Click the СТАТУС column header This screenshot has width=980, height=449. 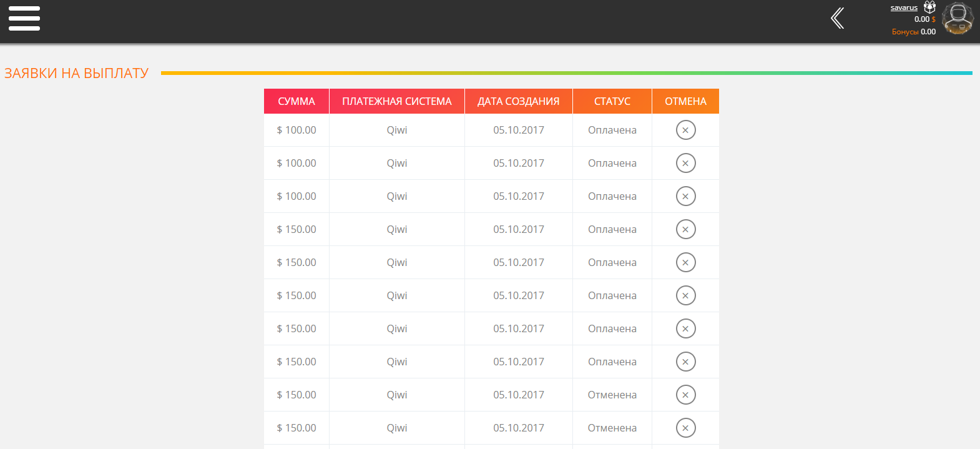click(612, 101)
